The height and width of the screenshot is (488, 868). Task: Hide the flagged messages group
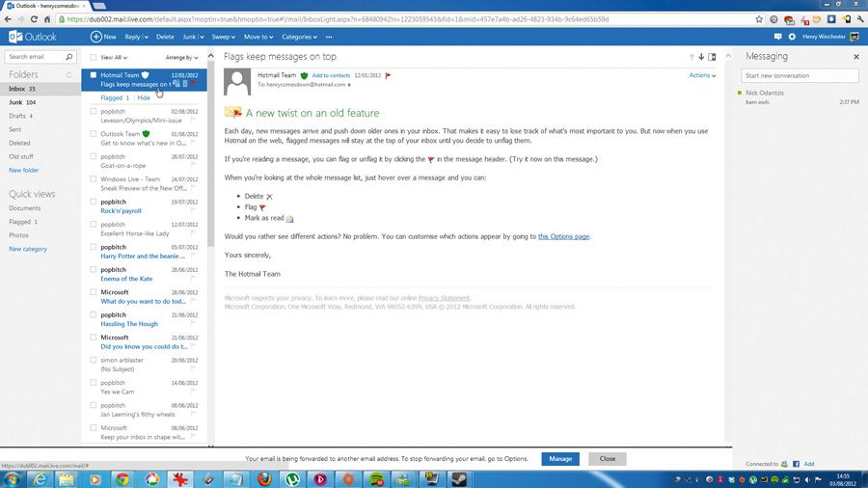tap(144, 98)
